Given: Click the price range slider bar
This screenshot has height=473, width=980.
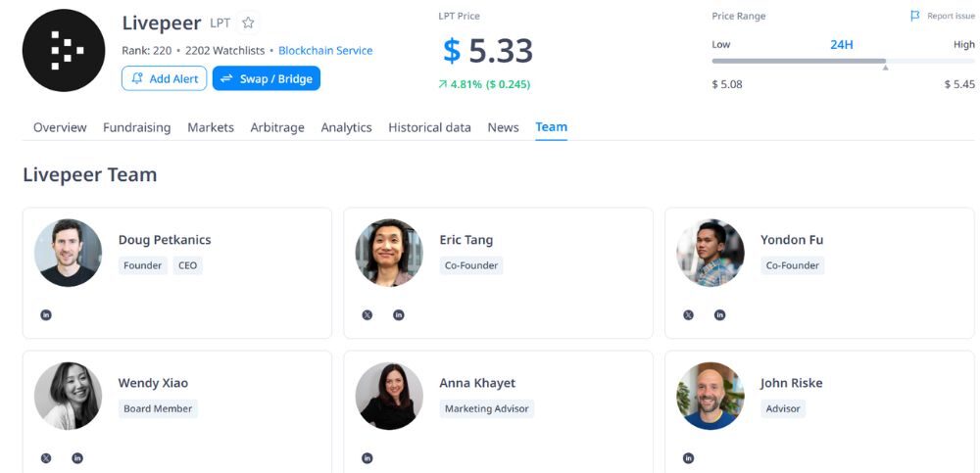Looking at the screenshot, I should 843,62.
